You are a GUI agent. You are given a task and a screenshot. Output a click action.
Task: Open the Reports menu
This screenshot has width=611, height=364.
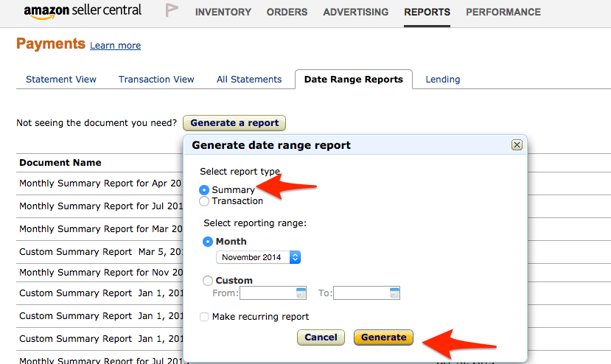[427, 12]
